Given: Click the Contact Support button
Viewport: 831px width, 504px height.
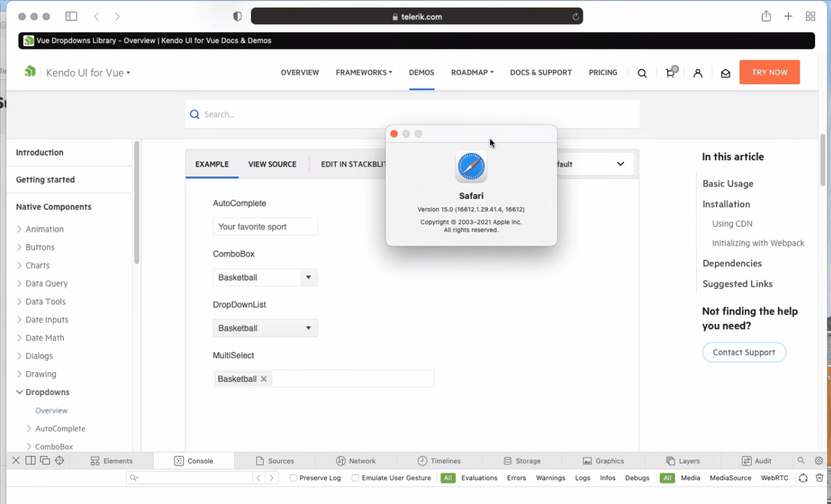Looking at the screenshot, I should [744, 352].
